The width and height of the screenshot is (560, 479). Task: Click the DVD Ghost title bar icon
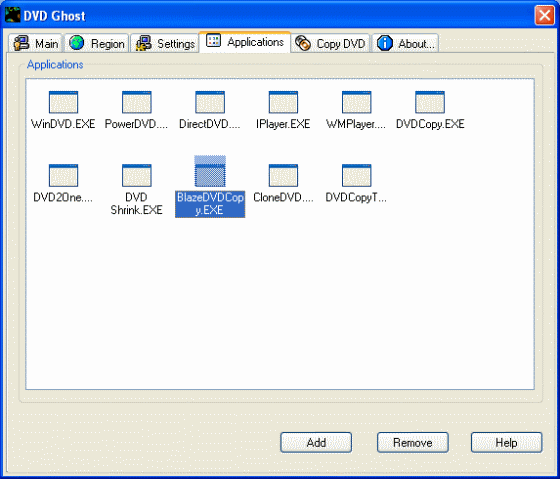point(12,15)
